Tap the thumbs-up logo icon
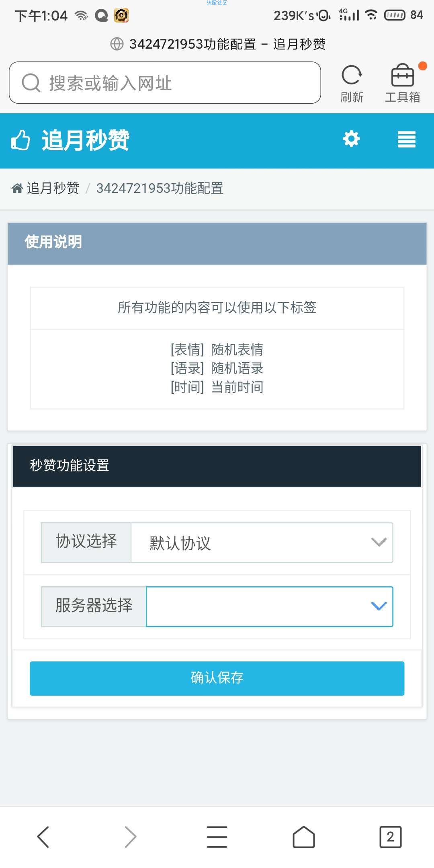The height and width of the screenshot is (868, 434). tap(20, 140)
